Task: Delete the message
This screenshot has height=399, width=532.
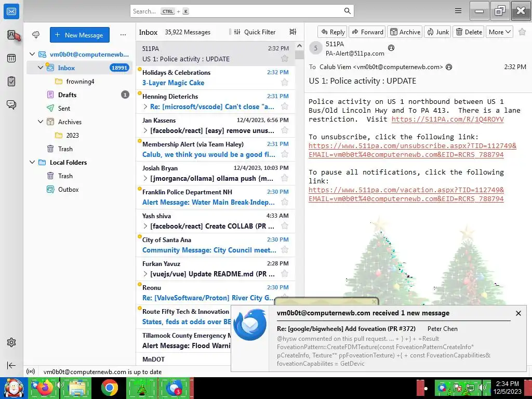Action: click(469, 32)
